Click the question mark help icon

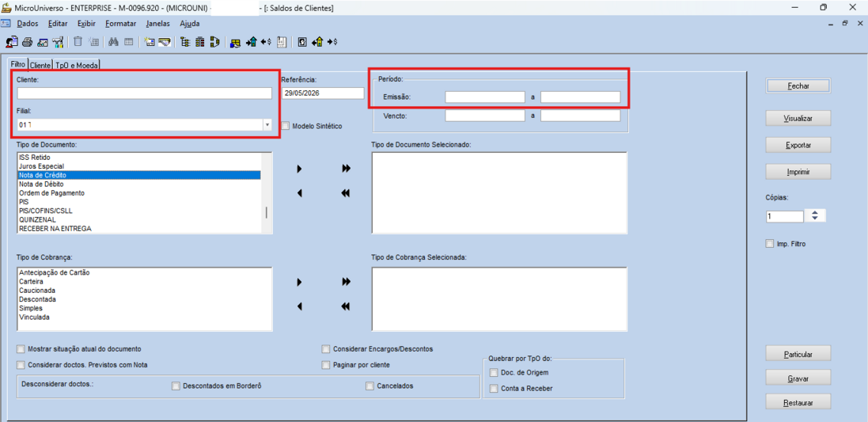pyautogui.click(x=302, y=42)
